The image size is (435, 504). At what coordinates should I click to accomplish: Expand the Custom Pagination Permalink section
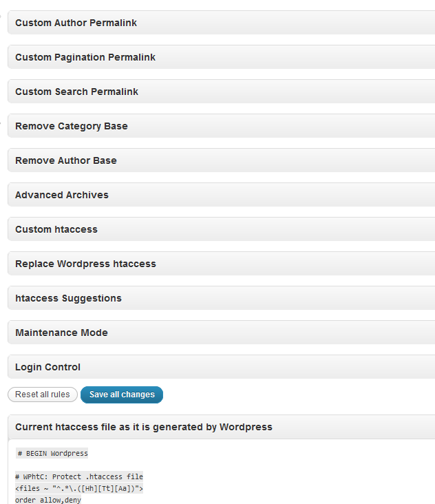pos(222,57)
